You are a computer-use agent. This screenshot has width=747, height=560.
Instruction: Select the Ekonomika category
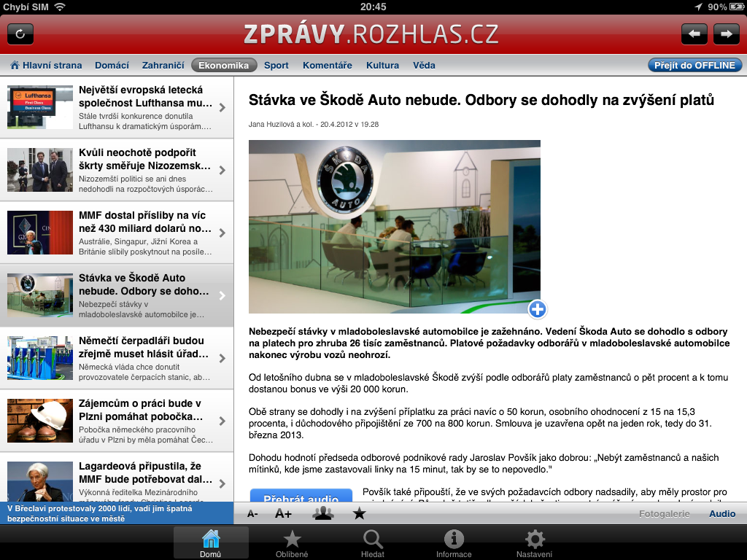224,65
